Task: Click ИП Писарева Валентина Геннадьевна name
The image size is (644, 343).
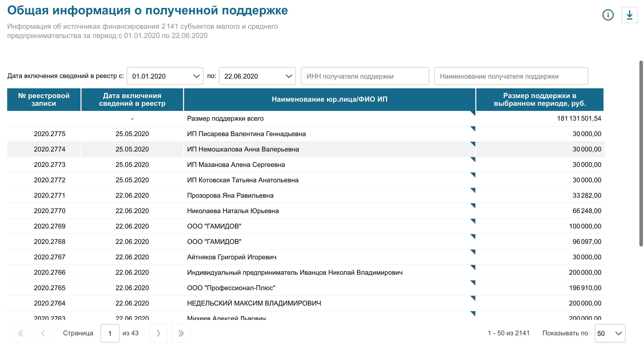Action: (x=246, y=134)
